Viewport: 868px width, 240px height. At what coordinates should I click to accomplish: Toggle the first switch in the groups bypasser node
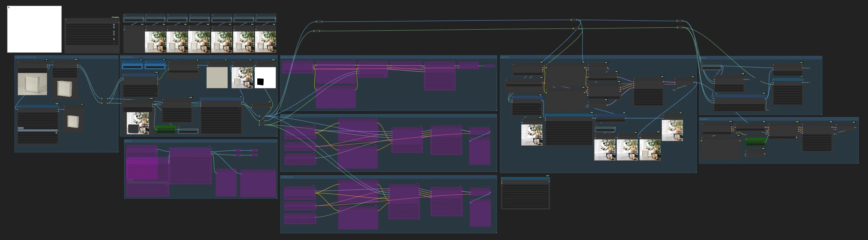pos(114,25)
